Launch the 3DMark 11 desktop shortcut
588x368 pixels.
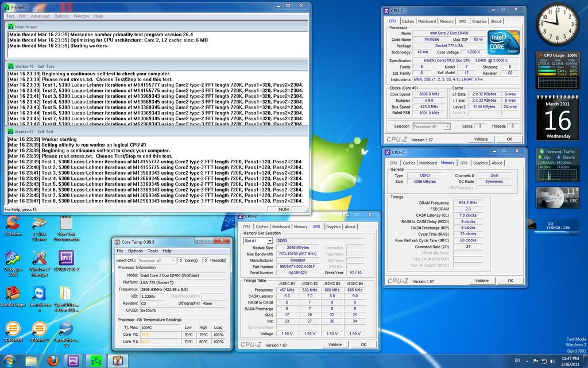click(x=40, y=332)
